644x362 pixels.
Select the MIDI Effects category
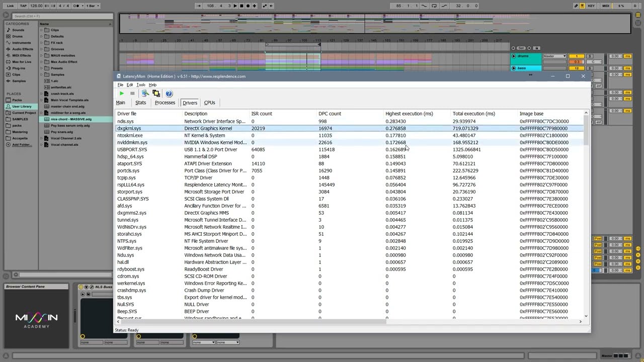21,55
